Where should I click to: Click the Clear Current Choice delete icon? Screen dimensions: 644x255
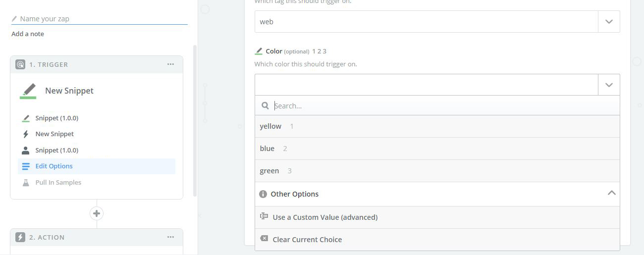click(264, 239)
